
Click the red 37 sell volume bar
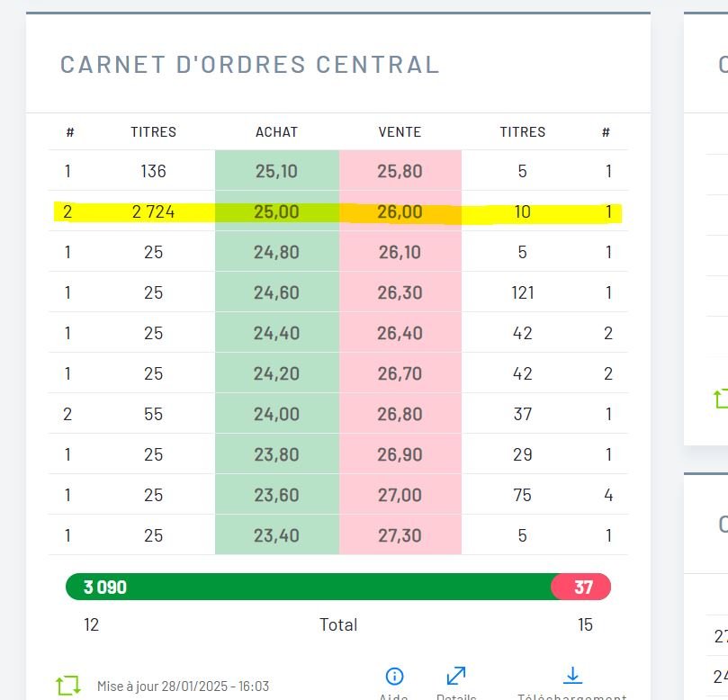pyautogui.click(x=582, y=588)
